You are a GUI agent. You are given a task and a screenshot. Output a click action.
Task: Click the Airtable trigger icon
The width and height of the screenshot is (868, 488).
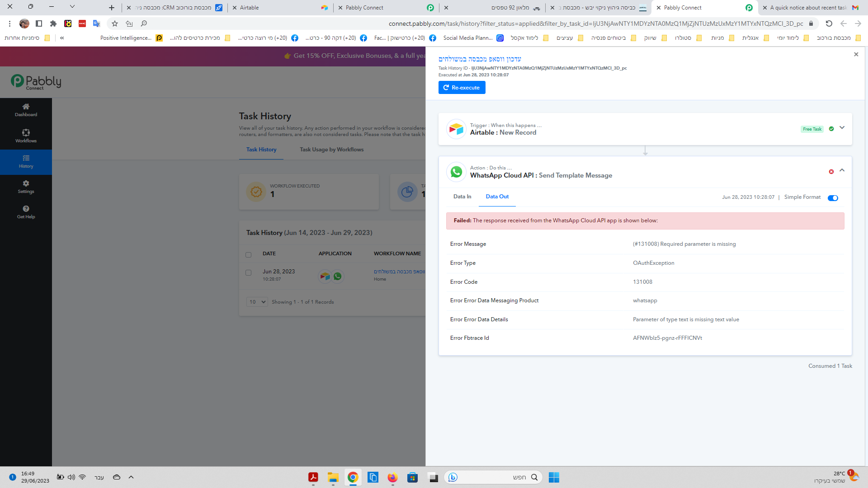[456, 129]
